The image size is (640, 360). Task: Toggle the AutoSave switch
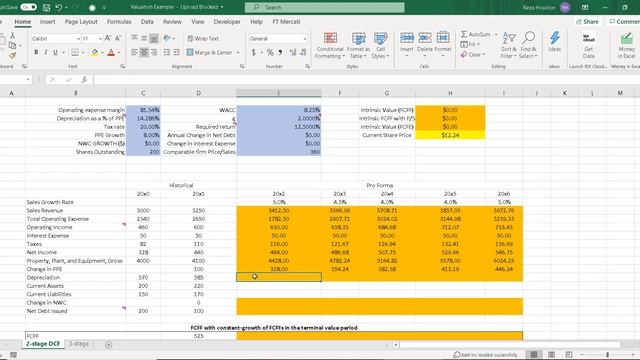28,7
